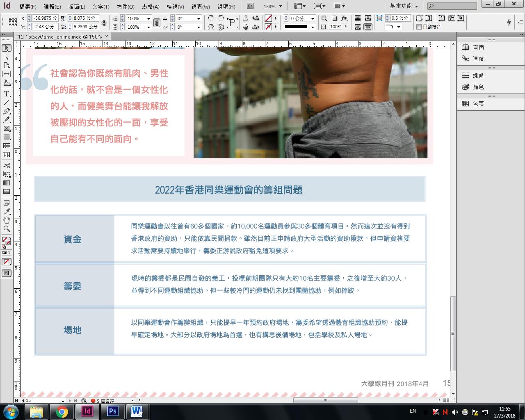
Task: Open the 檔案(F) menu
Action: click(x=27, y=7)
